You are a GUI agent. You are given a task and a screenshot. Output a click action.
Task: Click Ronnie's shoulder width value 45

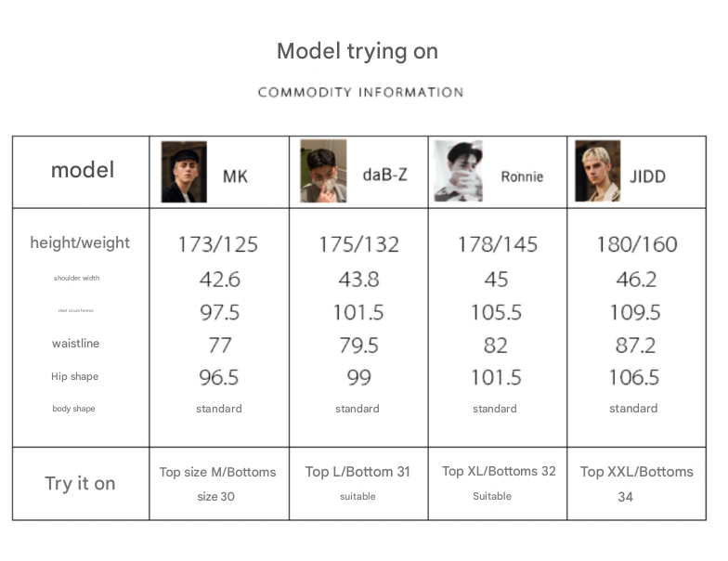click(496, 279)
